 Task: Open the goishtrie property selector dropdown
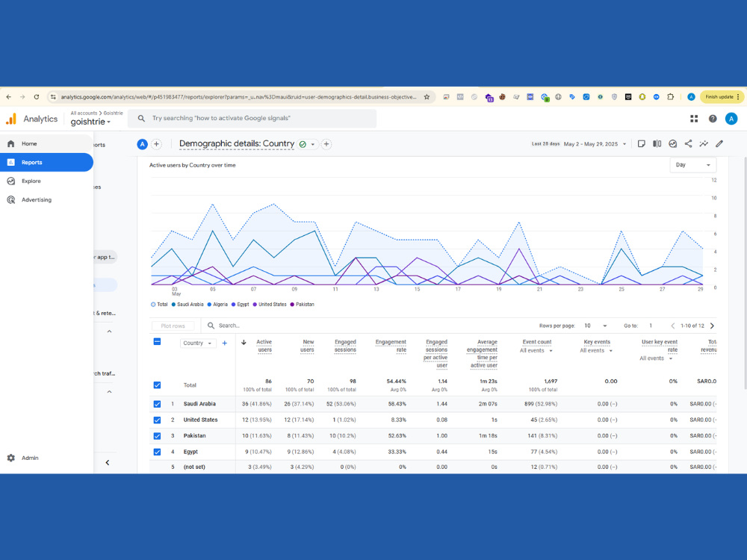[90, 122]
